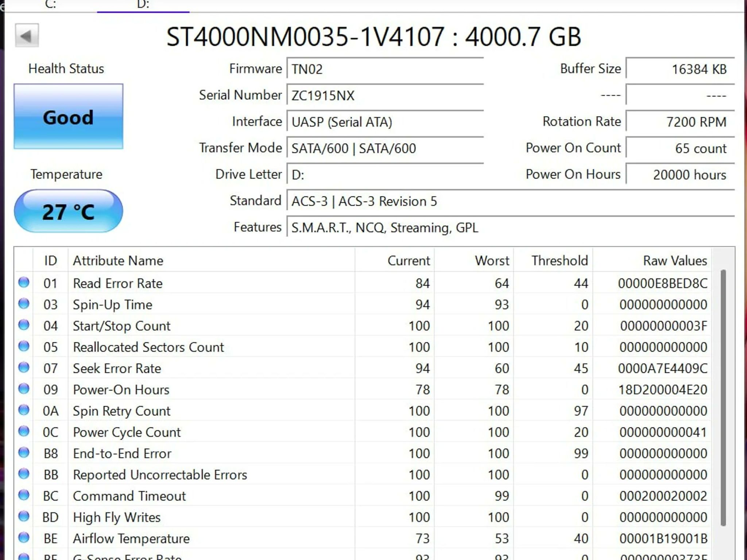Click the Serial Number ZC1915NX field
Viewport: 747px width, 560px height.
pyautogui.click(x=385, y=95)
